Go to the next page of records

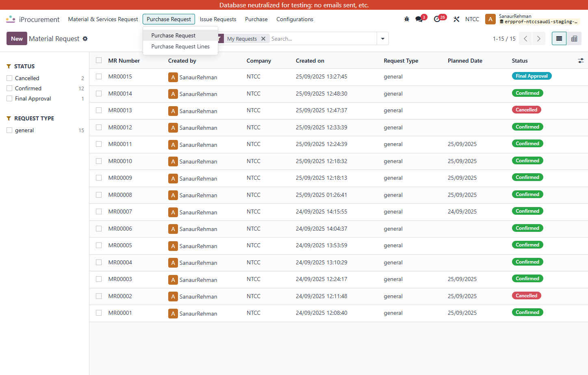tap(539, 39)
